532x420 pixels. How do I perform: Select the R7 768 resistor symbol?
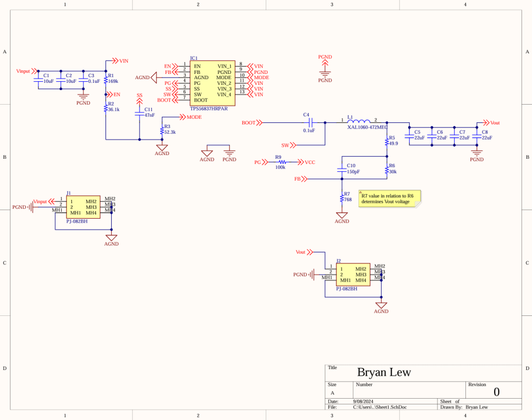coord(342,198)
